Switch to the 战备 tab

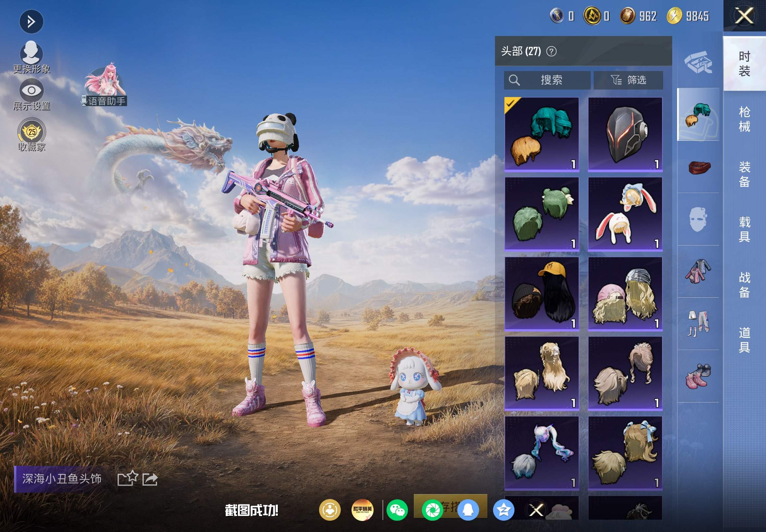point(744,285)
